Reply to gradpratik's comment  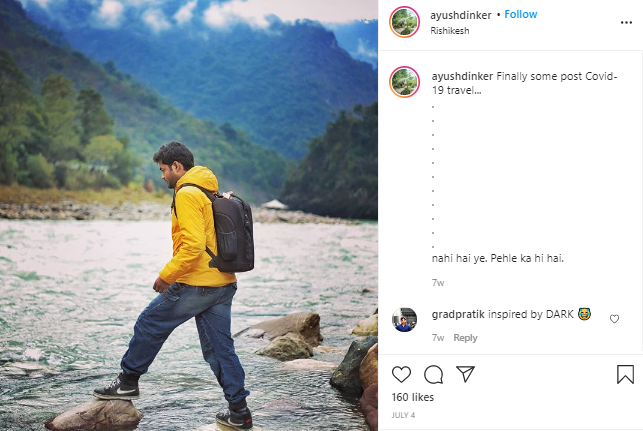point(466,338)
